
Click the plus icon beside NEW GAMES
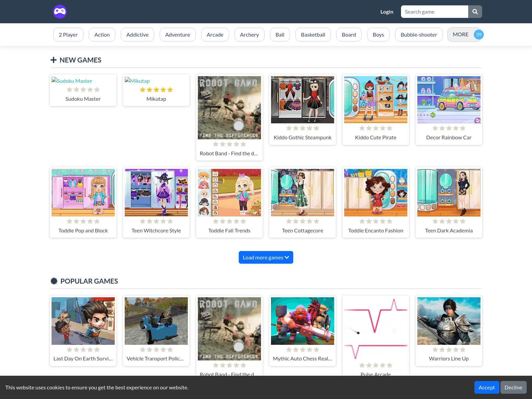(x=54, y=60)
